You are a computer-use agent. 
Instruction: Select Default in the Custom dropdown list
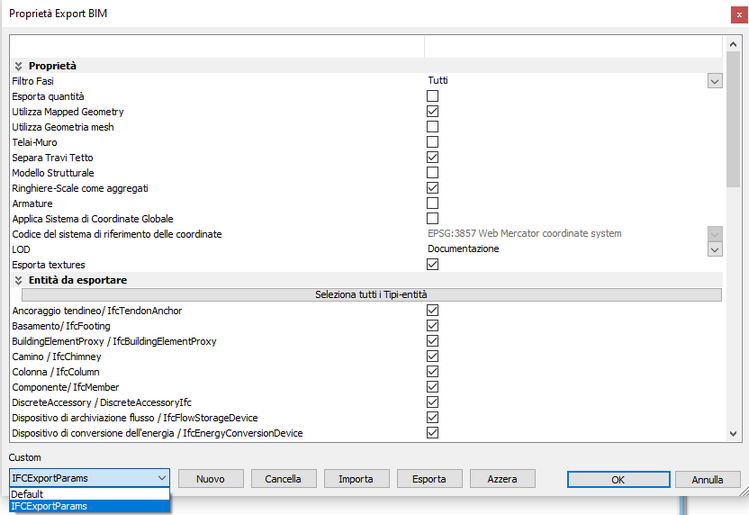pos(89,494)
